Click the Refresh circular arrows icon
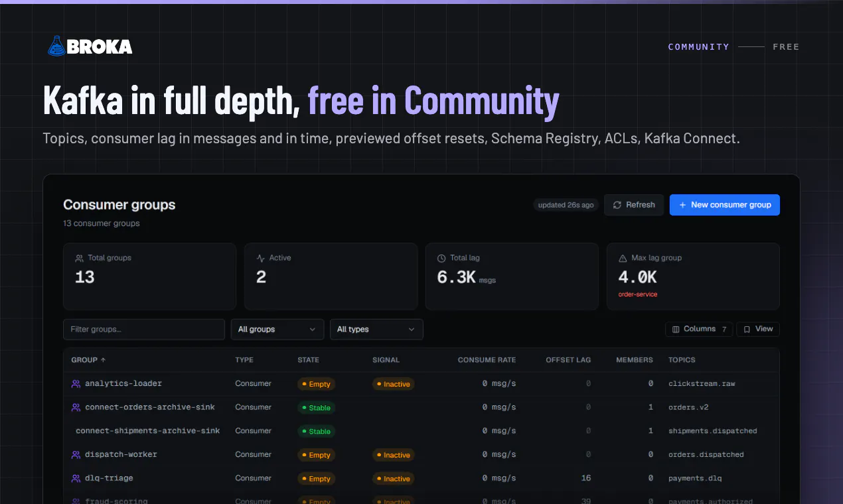This screenshot has width=843, height=504. point(617,205)
